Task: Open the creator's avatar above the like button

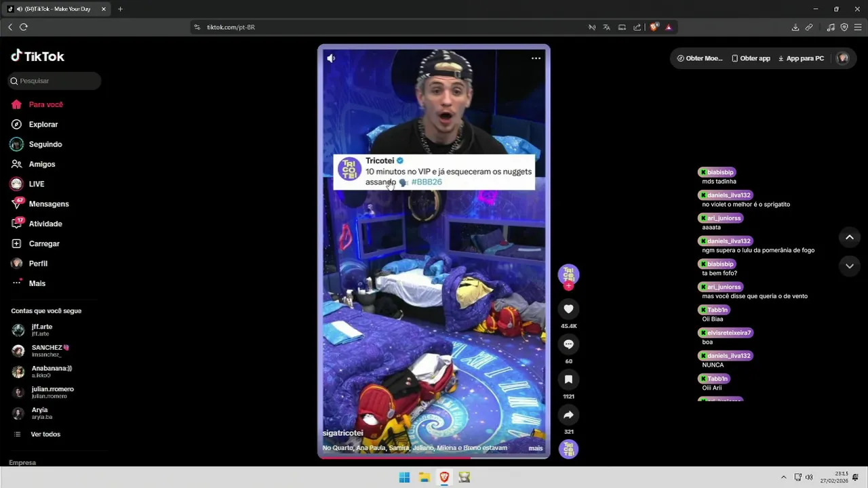Action: pos(568,274)
